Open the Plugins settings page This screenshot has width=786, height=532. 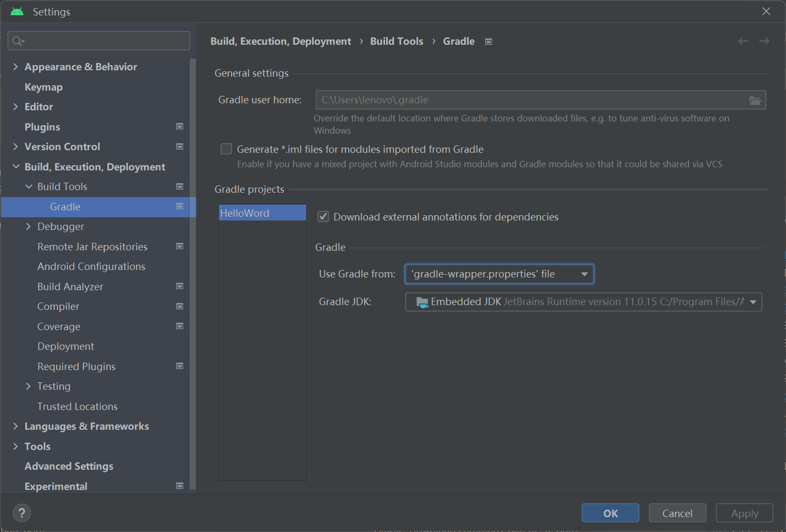tap(42, 127)
